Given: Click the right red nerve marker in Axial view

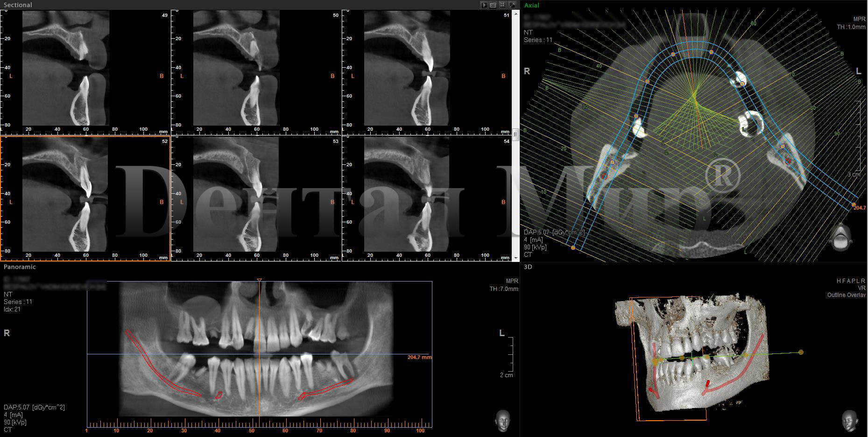Looking at the screenshot, I should (788, 162).
